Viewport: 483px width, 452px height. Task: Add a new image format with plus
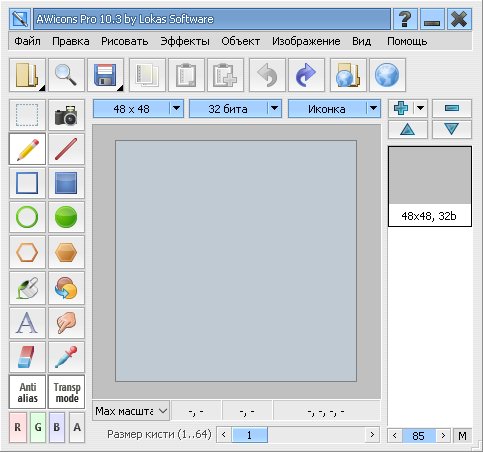point(401,108)
